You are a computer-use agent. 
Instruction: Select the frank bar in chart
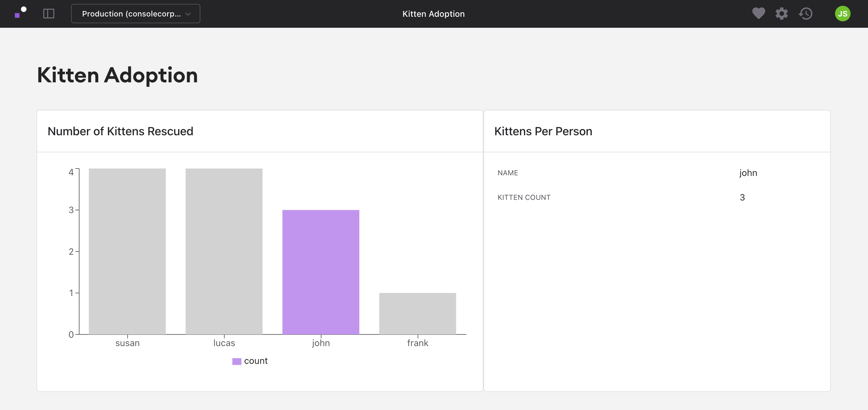(x=418, y=313)
